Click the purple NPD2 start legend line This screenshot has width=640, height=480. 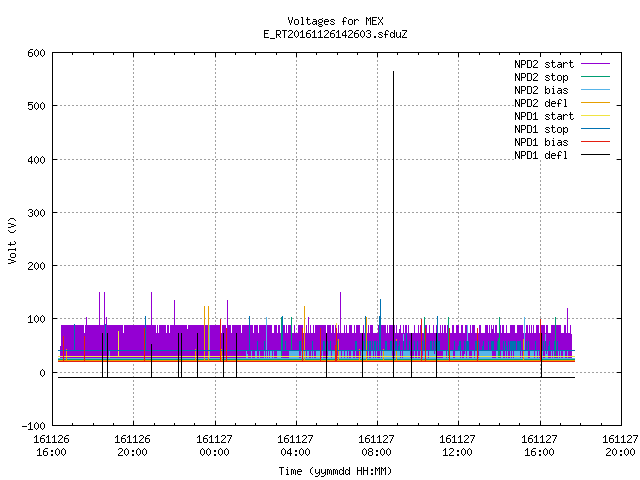(x=596, y=64)
